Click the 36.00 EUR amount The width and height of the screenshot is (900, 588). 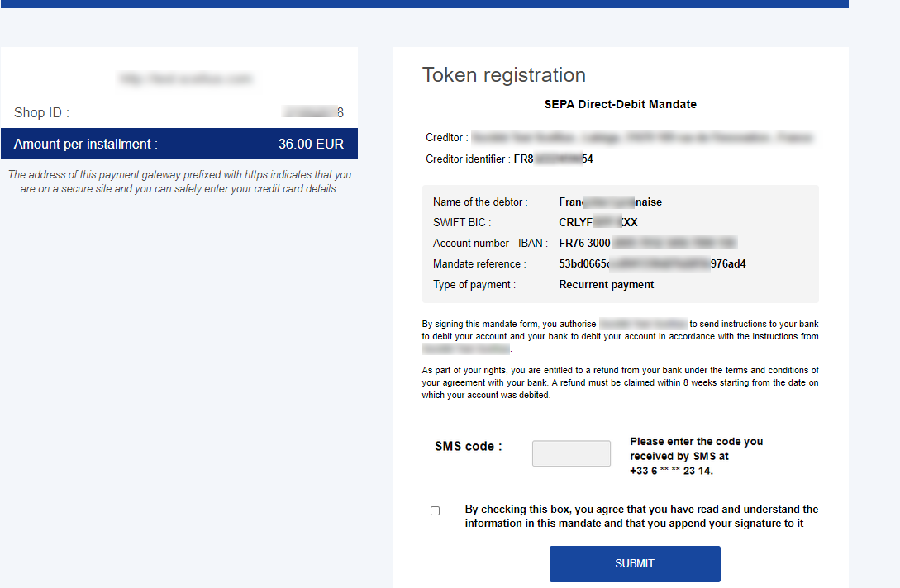(x=311, y=144)
